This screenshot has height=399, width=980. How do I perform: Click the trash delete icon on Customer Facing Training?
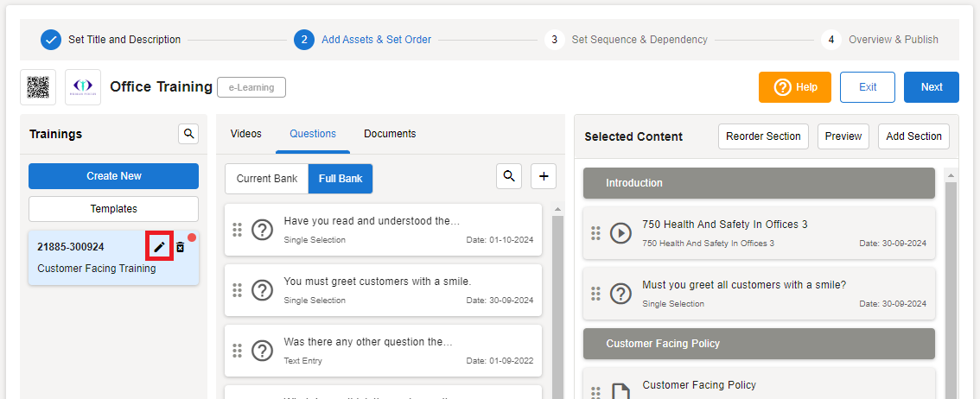(181, 248)
